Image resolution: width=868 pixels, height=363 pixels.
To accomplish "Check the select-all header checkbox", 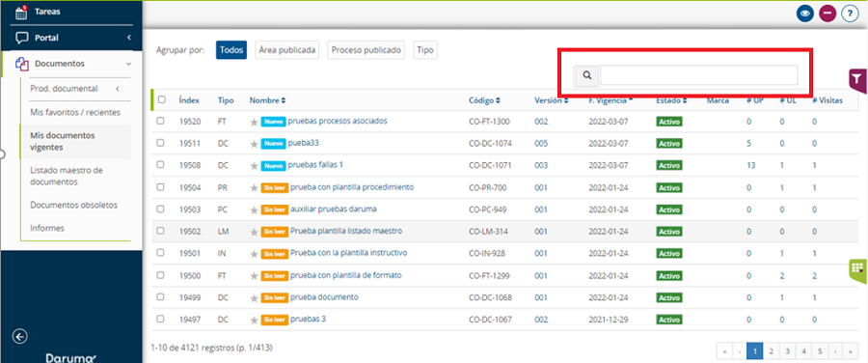I will 162,99.
